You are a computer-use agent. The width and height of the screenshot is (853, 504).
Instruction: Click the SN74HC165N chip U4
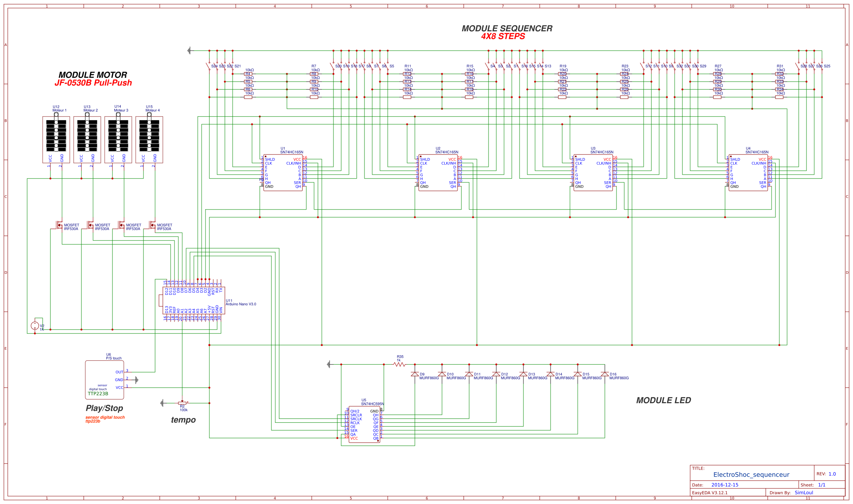click(748, 172)
